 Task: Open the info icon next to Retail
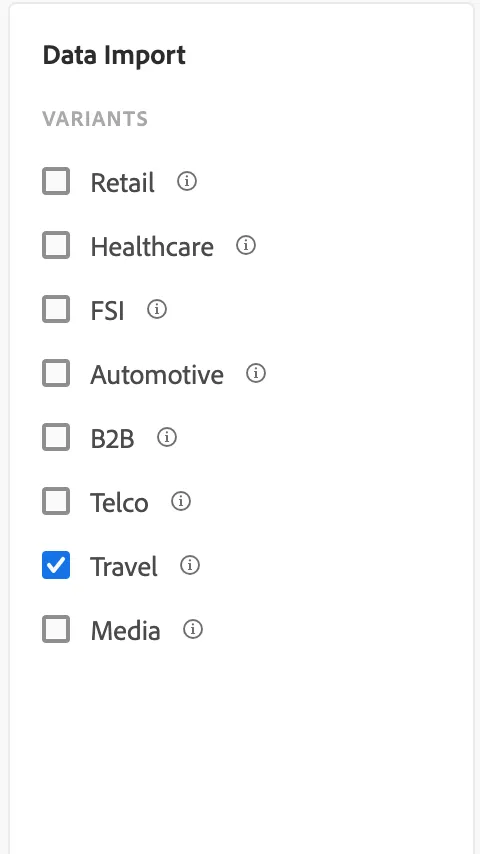tap(187, 181)
